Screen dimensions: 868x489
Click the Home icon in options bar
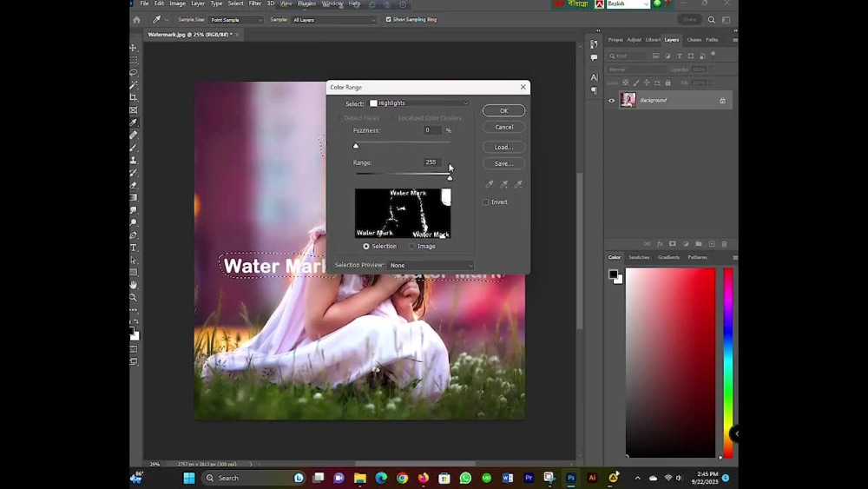point(137,19)
